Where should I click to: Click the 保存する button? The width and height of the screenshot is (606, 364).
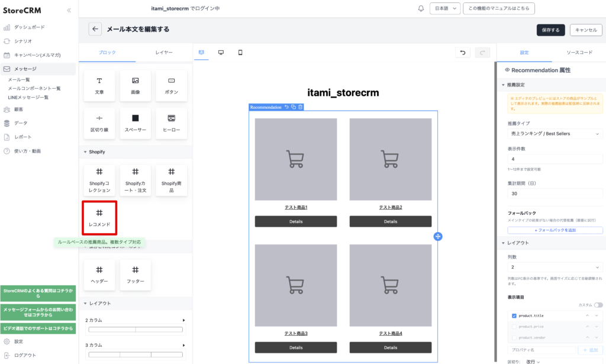(x=550, y=30)
